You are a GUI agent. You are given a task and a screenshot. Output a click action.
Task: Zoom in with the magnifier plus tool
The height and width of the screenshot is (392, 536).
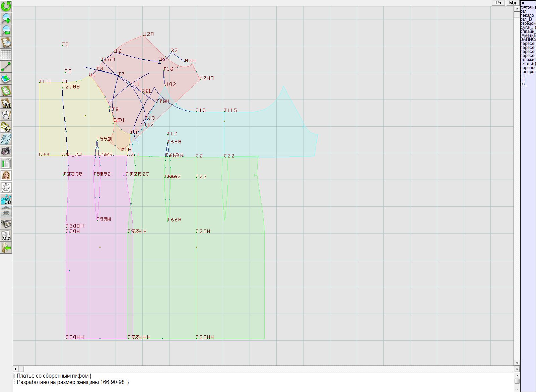coord(6,18)
